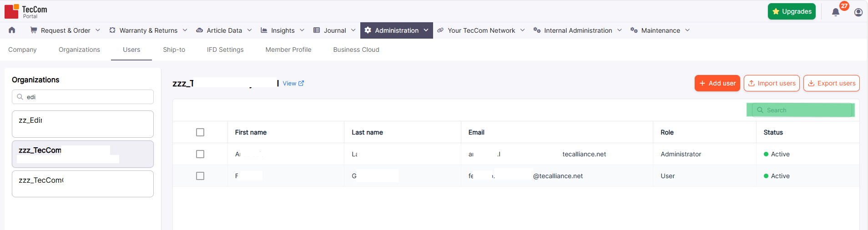Image resolution: width=868 pixels, height=230 pixels.
Task: Switch to the Business Cloud tab
Action: point(356,50)
